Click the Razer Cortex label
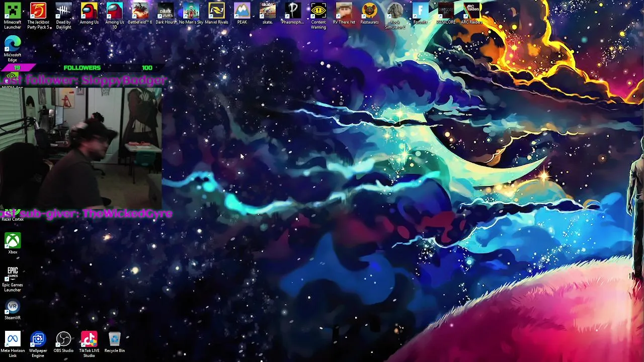 coord(13,219)
